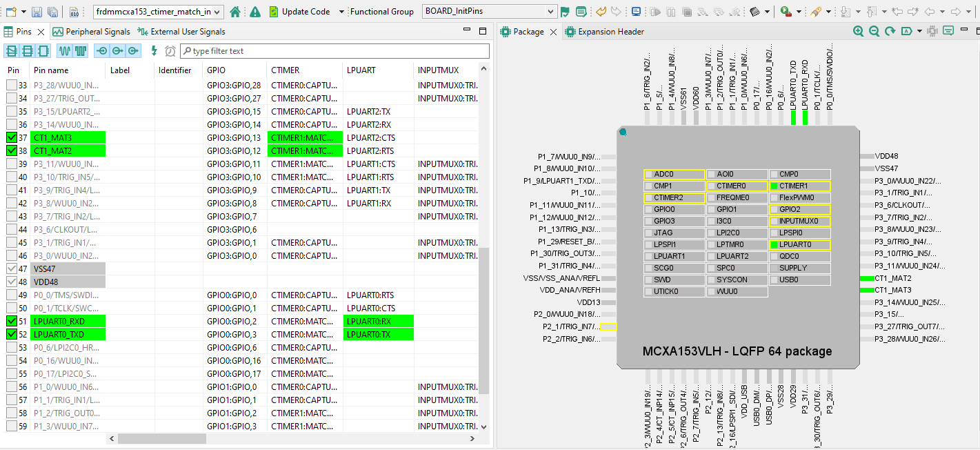Select the CTIMER1 peripheral in the package
The width and height of the screenshot is (980, 450).
tap(800, 186)
